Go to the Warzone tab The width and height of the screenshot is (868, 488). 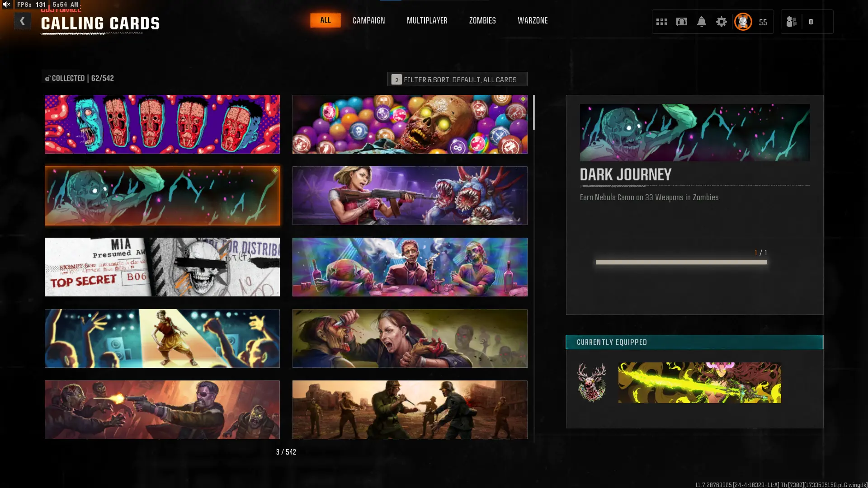pos(532,20)
